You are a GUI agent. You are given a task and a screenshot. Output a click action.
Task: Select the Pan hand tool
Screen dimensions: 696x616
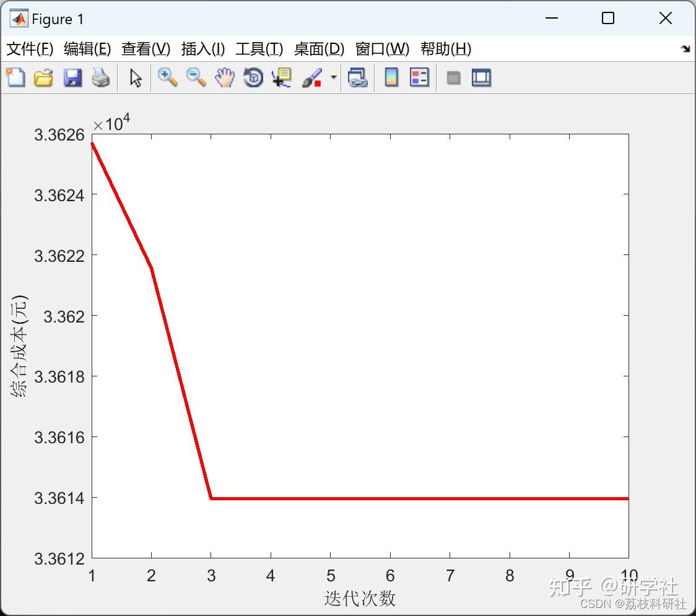225,77
